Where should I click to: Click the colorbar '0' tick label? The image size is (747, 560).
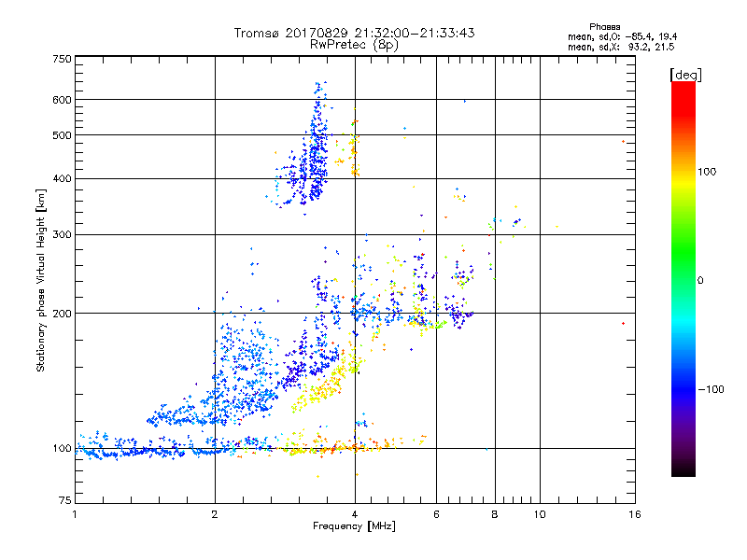[x=700, y=280]
